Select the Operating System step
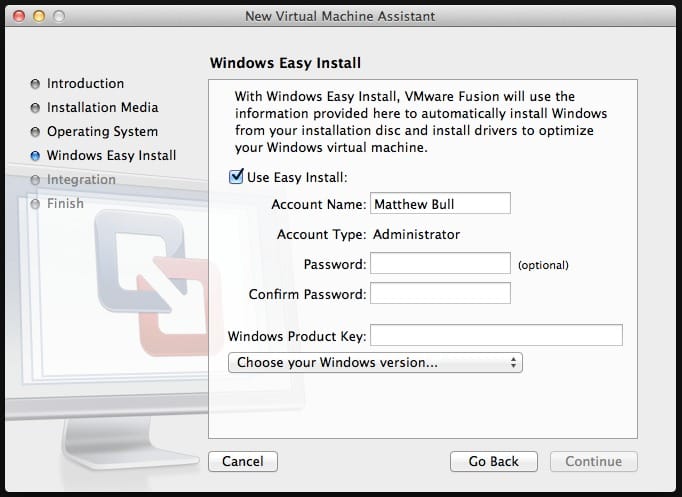This screenshot has width=682, height=497. [x=94, y=131]
